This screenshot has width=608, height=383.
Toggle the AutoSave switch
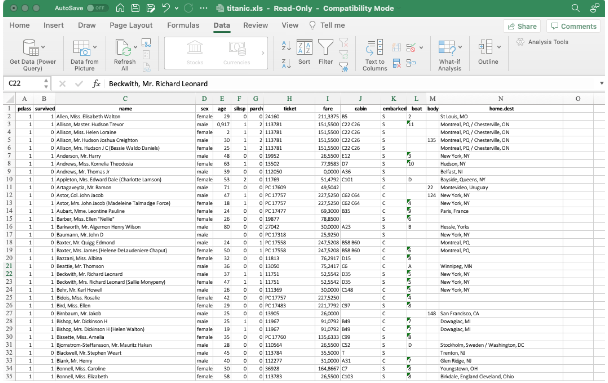click(96, 8)
